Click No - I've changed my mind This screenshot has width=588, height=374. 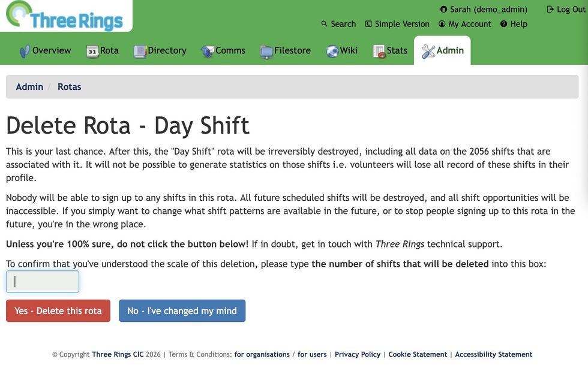(182, 310)
